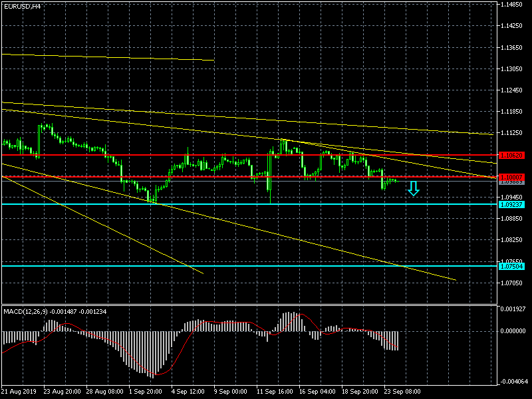Click the cyan 1.07504 price label
The width and height of the screenshot is (532, 399).
coord(511,266)
